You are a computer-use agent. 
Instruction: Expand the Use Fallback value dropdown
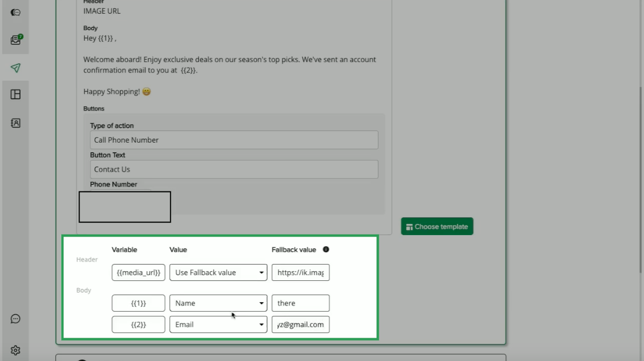click(218, 273)
